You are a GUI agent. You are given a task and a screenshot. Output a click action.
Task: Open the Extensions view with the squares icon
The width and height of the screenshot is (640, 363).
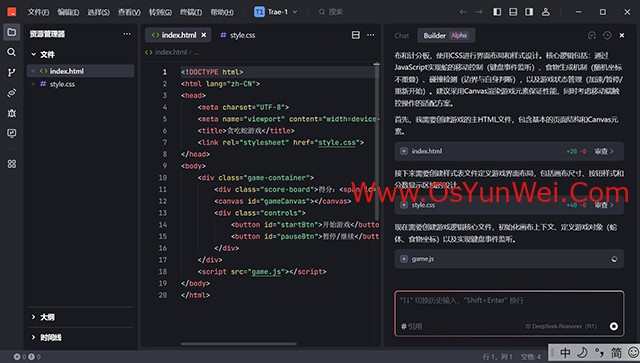pyautogui.click(x=12, y=164)
